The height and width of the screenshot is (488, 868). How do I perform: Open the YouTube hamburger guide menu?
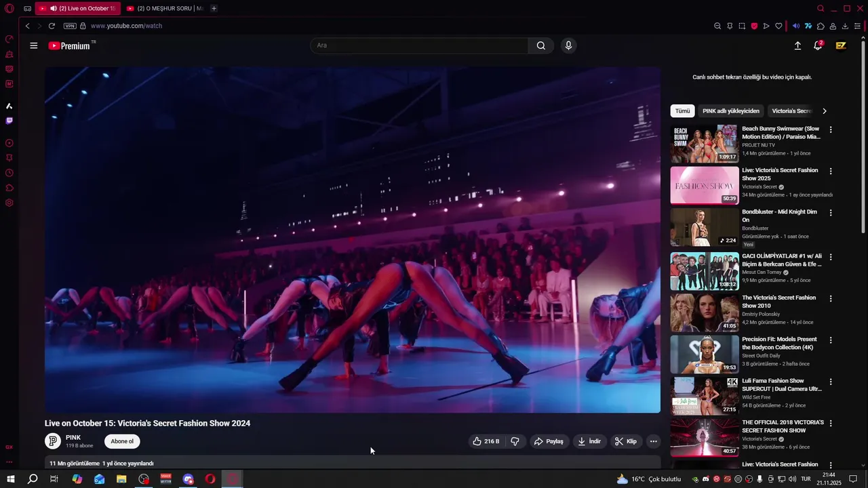click(34, 45)
